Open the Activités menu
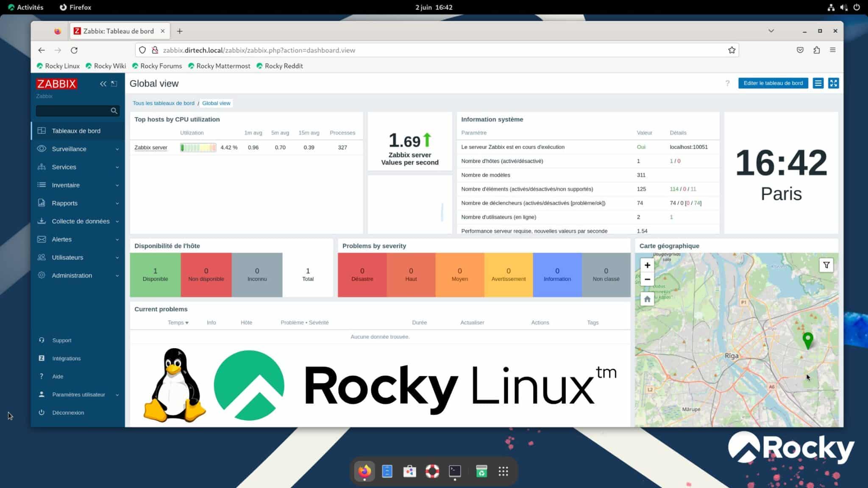This screenshot has height=488, width=868. pyautogui.click(x=26, y=7)
